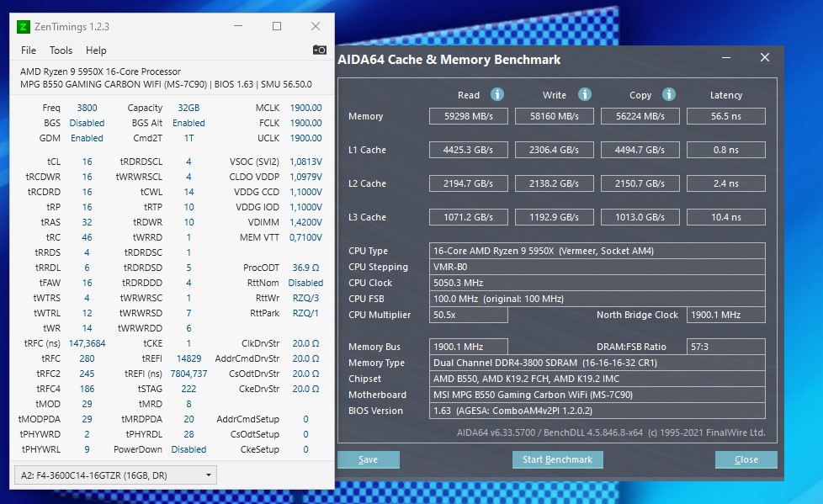Click the tRC value 46
Screen dimensions: 823x504
(88, 237)
